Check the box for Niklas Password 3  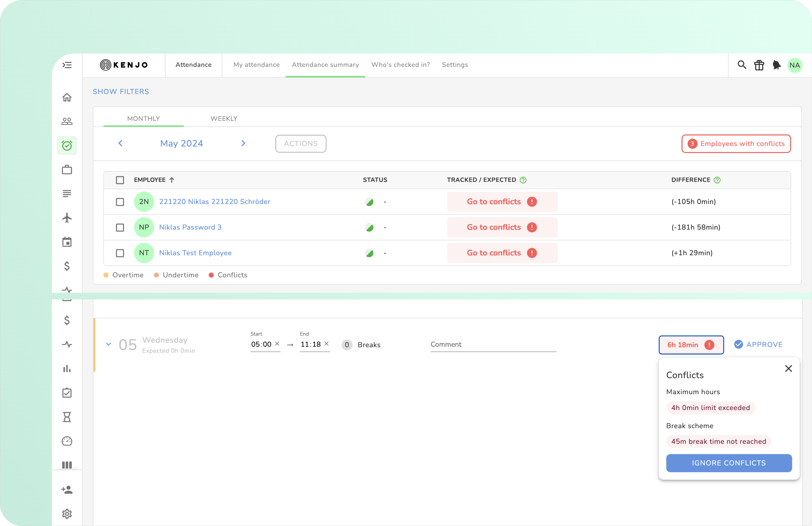(x=120, y=227)
